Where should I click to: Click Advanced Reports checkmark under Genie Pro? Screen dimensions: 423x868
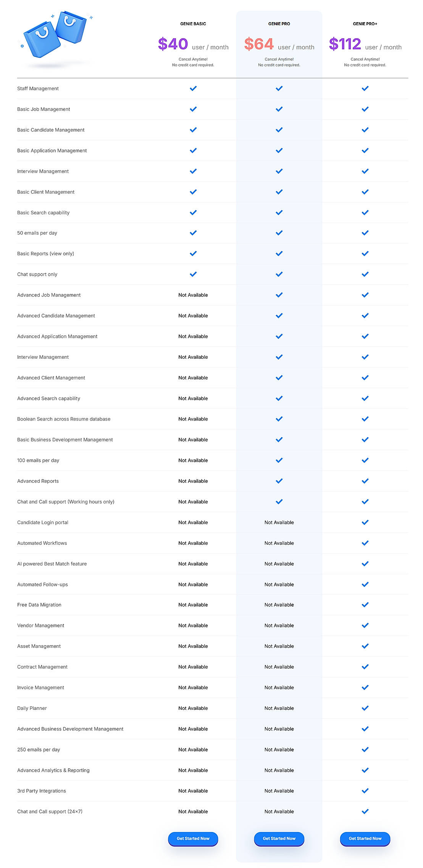[x=279, y=481]
